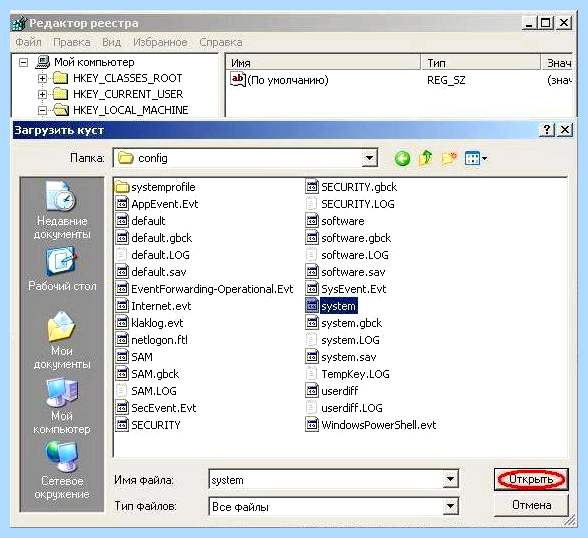
Task: Select the software.gbck file
Action: 348,238
